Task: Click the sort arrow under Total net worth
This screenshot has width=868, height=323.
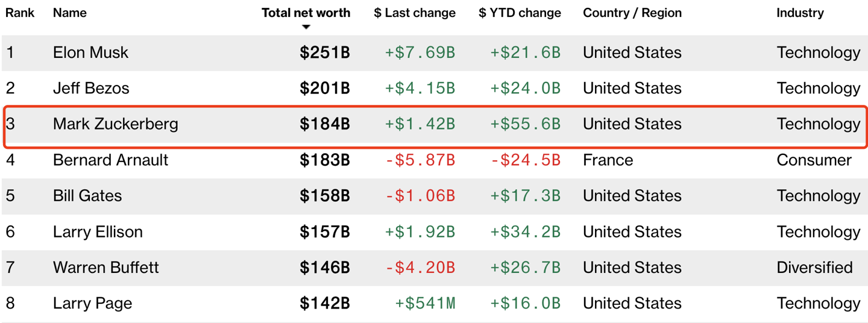Action: pyautogui.click(x=306, y=27)
